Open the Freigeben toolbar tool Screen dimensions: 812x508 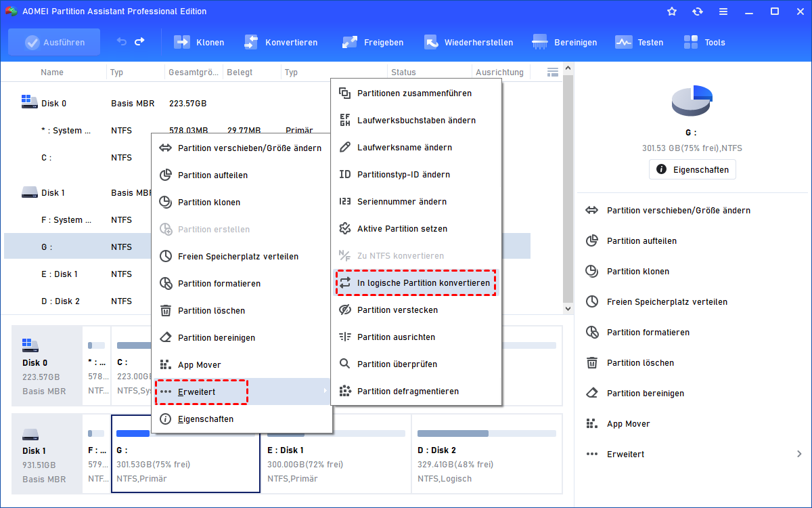372,42
